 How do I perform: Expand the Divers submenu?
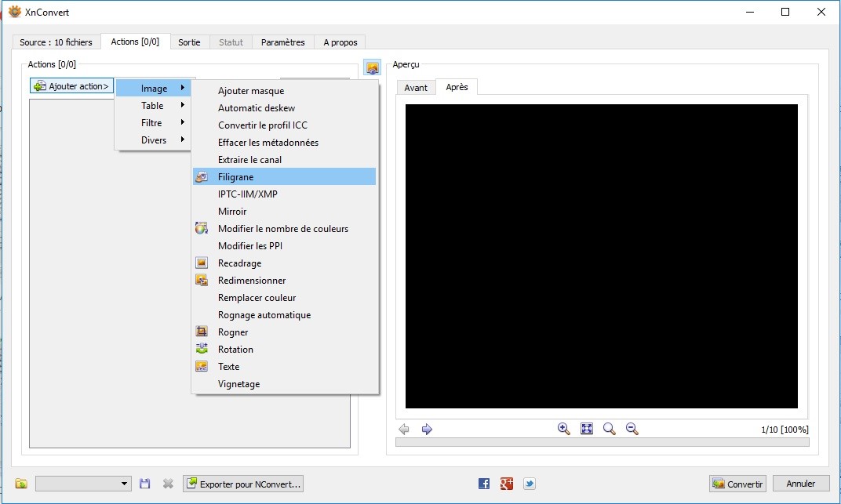153,140
